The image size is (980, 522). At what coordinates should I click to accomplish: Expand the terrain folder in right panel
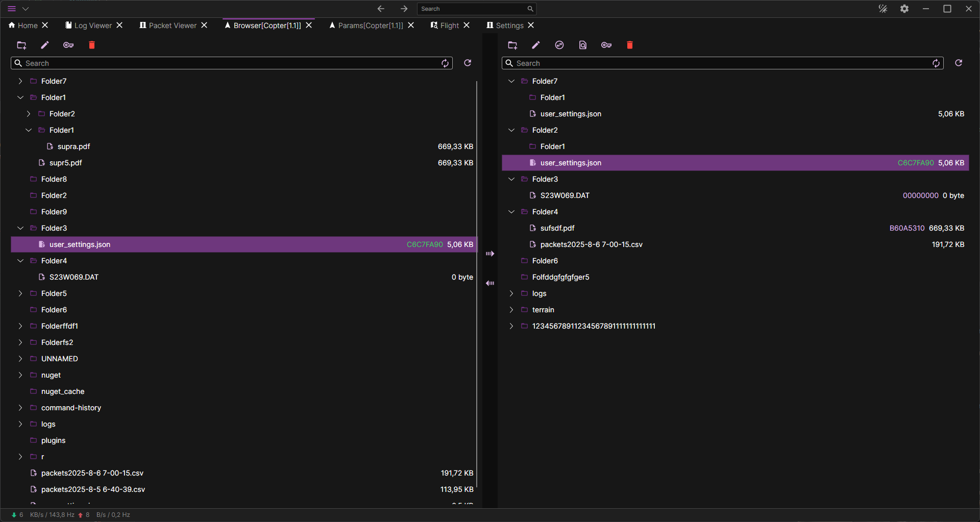coord(511,310)
